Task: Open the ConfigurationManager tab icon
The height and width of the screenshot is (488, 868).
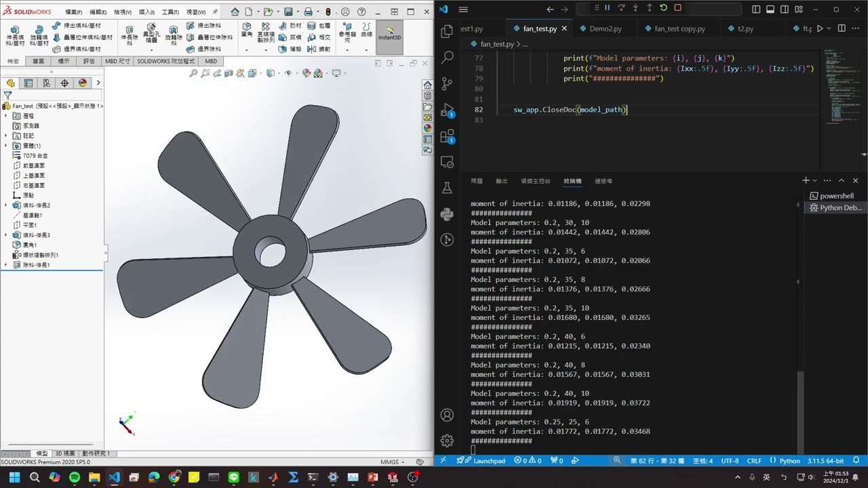Action: tap(46, 83)
